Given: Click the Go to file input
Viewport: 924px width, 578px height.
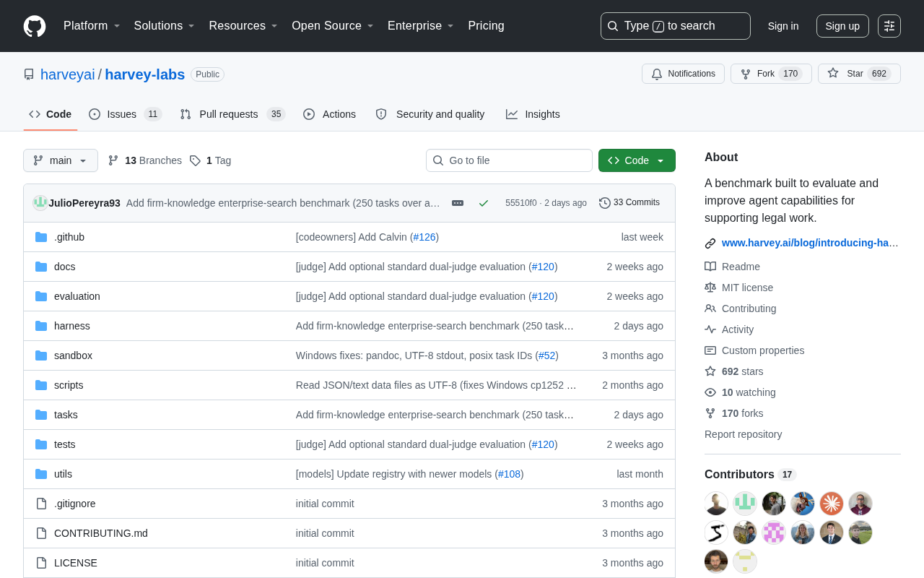Looking at the screenshot, I should pos(509,160).
